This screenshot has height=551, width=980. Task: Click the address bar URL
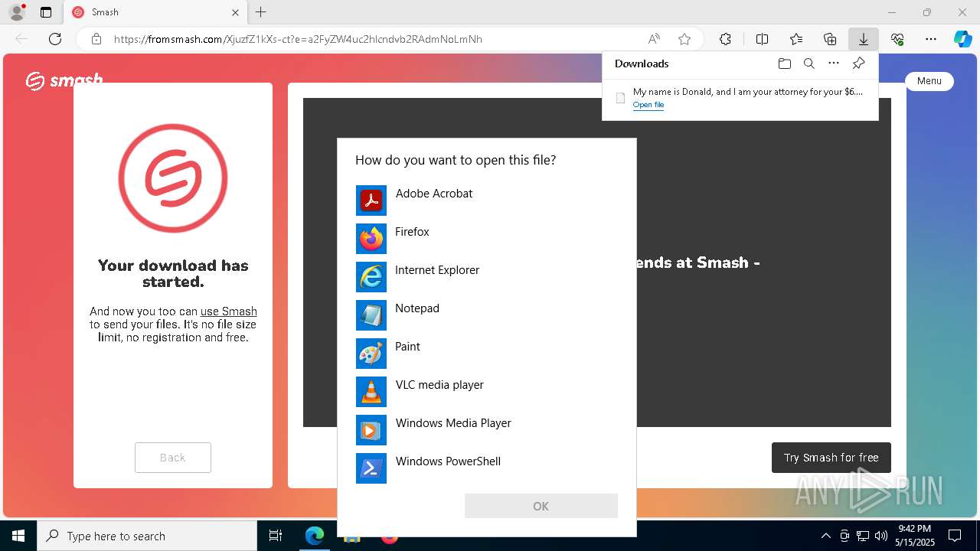(x=298, y=39)
